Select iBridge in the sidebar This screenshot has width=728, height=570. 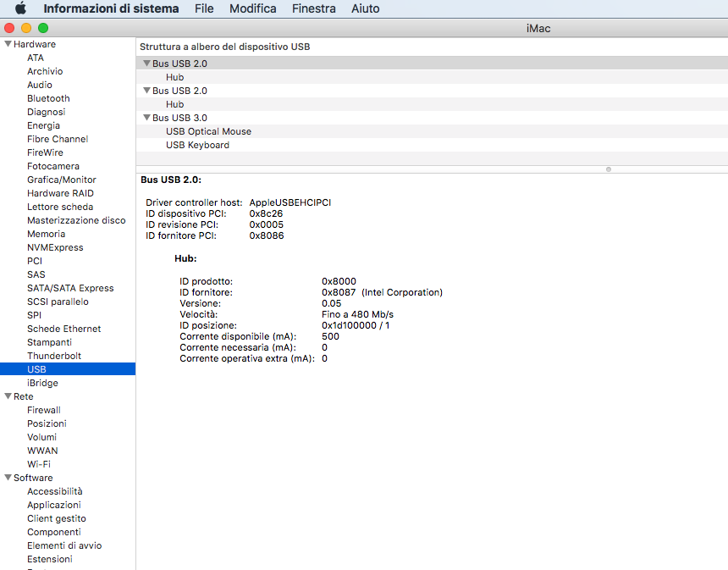(x=42, y=383)
